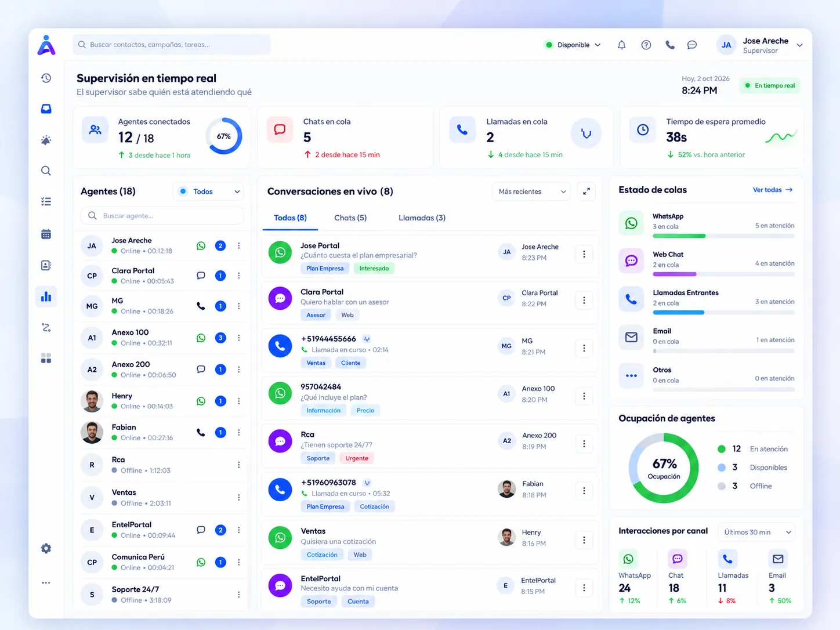Click the Anexo 100 agent's WhatsApp icon
The width and height of the screenshot is (840, 630).
pos(201,338)
